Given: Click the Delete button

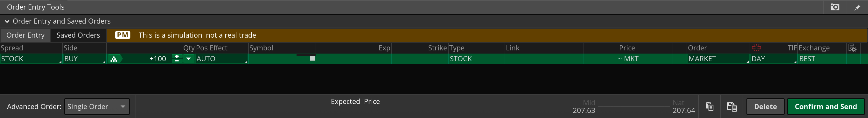Looking at the screenshot, I should click(765, 107).
